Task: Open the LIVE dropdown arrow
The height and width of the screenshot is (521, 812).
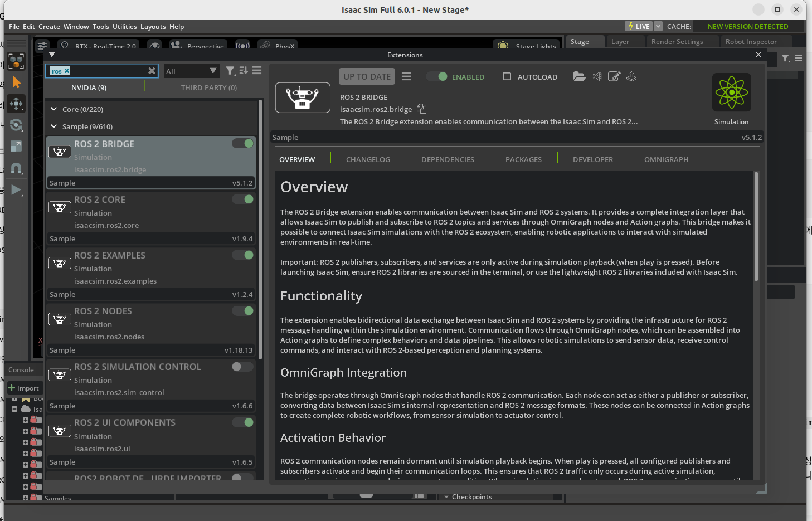Action: pos(658,26)
